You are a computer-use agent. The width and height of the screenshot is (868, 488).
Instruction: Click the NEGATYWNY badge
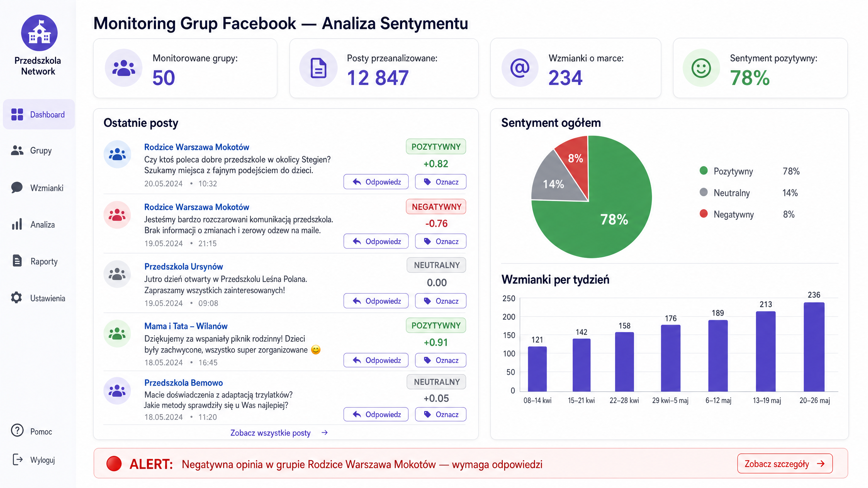point(436,207)
